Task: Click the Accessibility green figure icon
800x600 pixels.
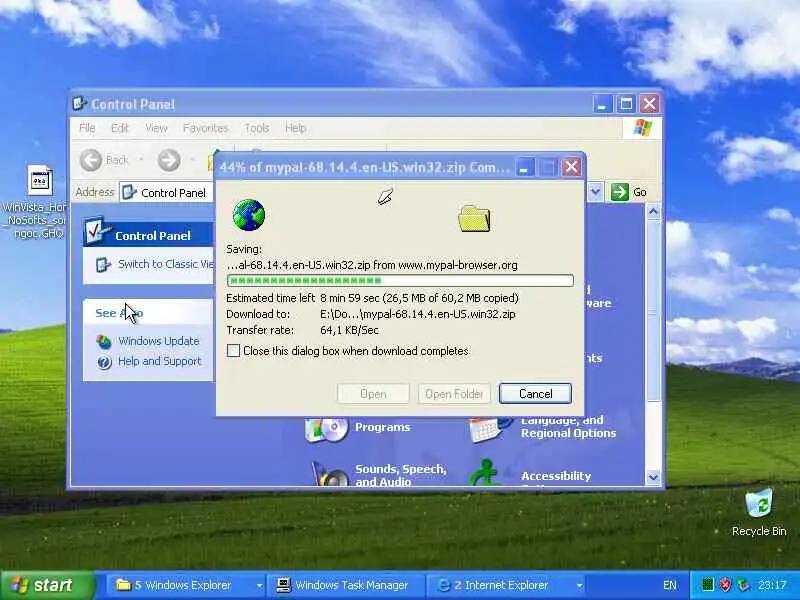Action: (x=485, y=472)
